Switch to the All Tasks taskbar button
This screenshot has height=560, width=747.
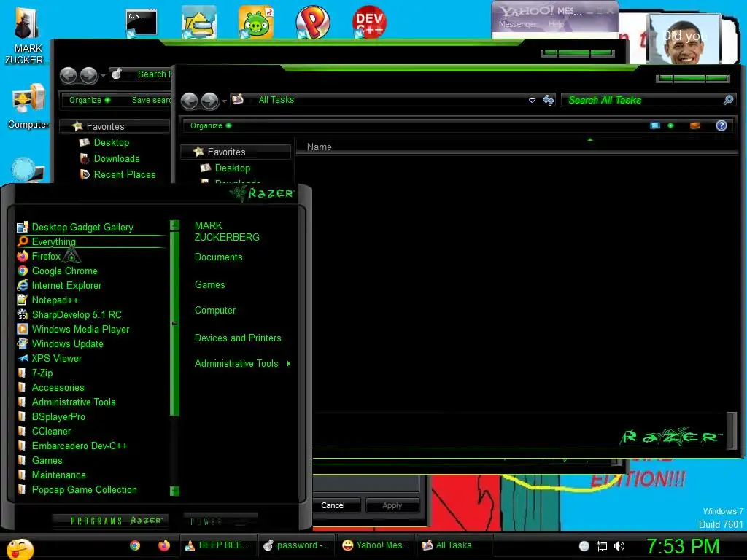click(x=455, y=545)
